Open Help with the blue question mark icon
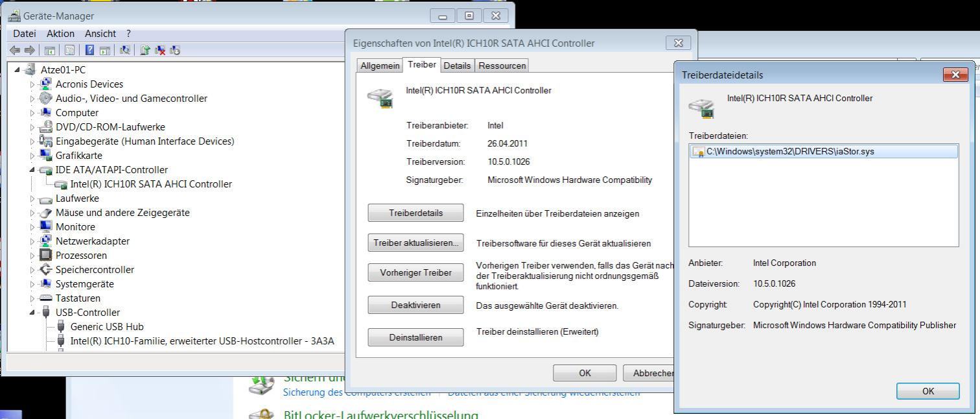Viewport: 980px width, 419px height. [89, 50]
